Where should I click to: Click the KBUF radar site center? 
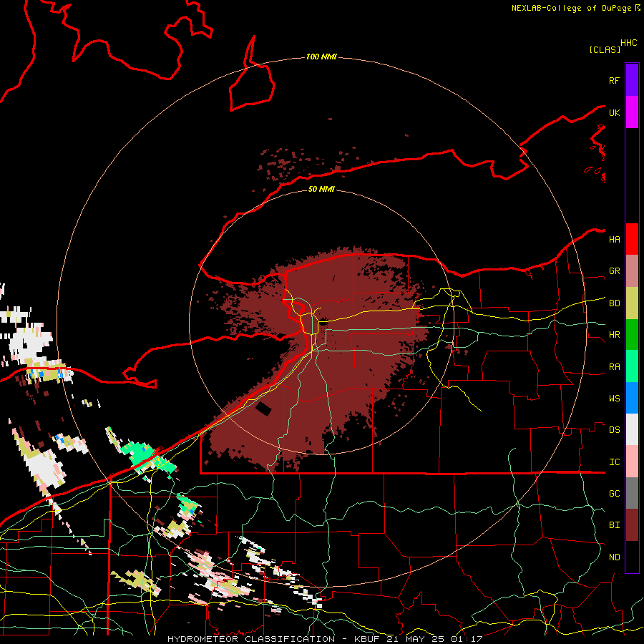[323, 321]
